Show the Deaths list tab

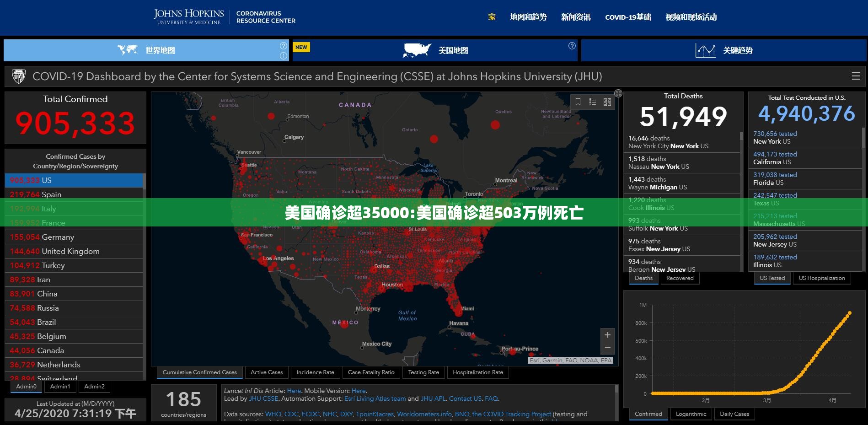[x=643, y=278]
